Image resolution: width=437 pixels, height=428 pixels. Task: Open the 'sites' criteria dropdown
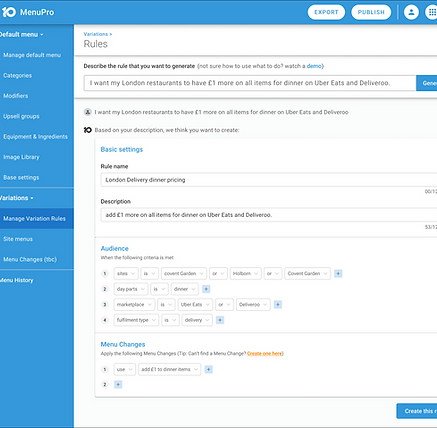pyautogui.click(x=126, y=274)
